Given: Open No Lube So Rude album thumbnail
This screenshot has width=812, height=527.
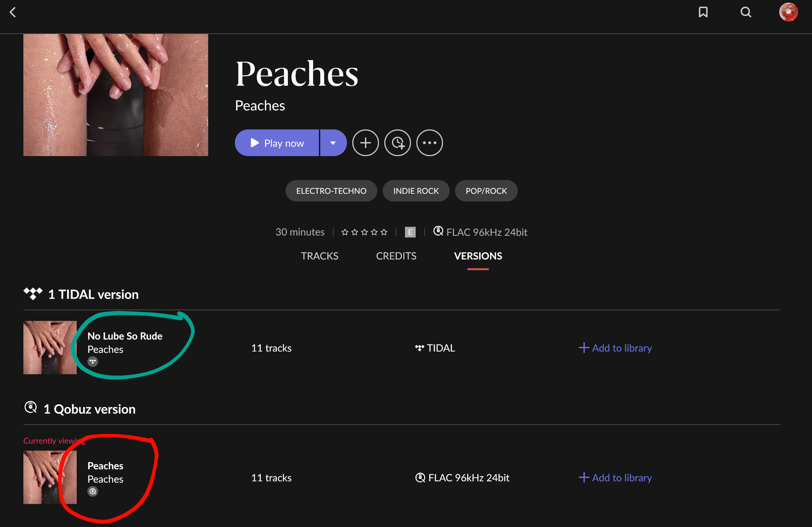Looking at the screenshot, I should 50,347.
